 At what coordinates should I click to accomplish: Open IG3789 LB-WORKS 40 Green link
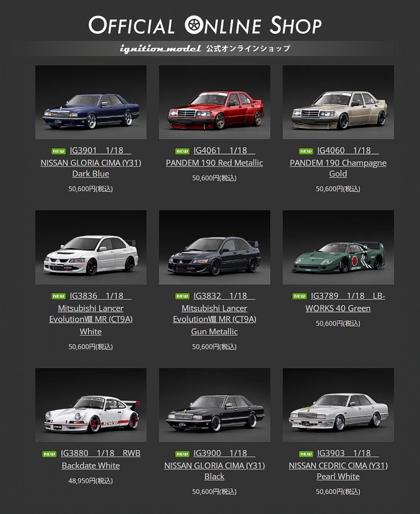click(338, 302)
